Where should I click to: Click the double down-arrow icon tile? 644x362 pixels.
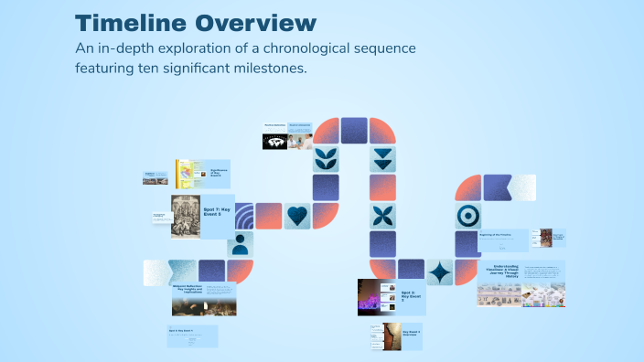point(382,159)
